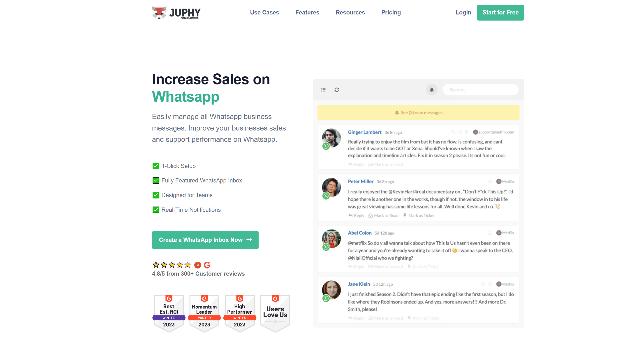Click the refresh/sync icon in inbox
Screen dimensions: 644x357
click(x=337, y=89)
